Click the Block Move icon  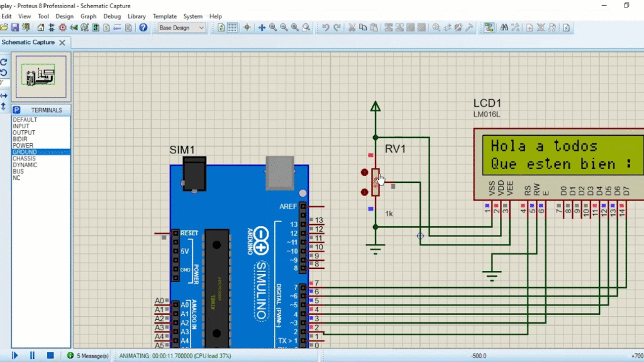[399, 28]
